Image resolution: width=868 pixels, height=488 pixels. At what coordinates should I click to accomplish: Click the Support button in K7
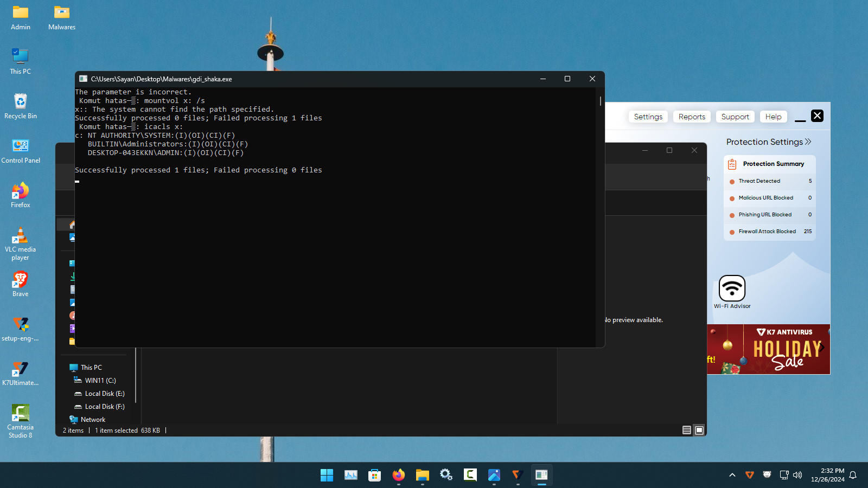tap(735, 117)
